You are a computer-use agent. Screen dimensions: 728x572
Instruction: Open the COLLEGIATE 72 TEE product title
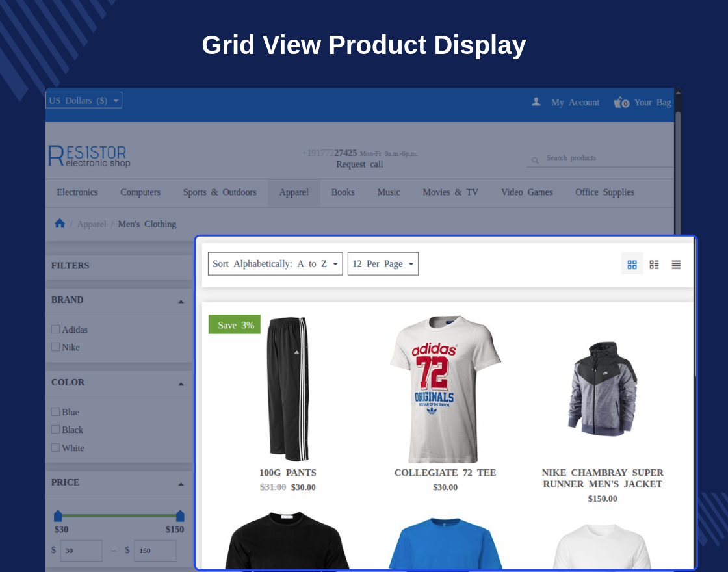pos(445,473)
